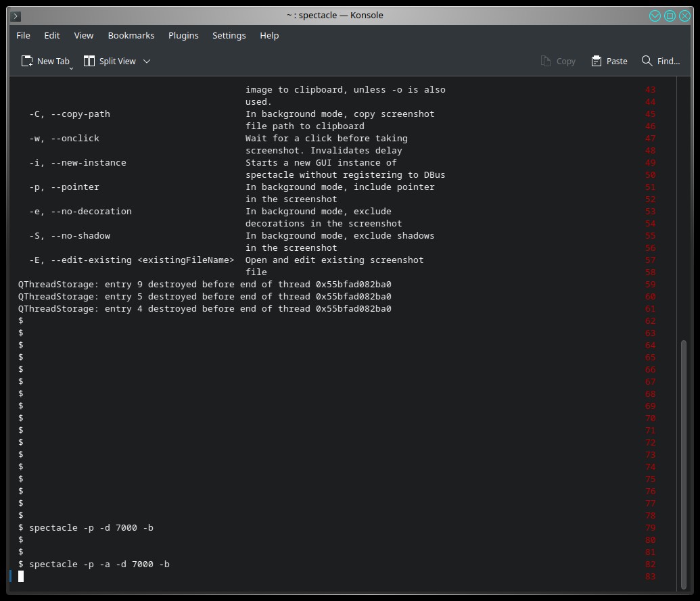Click the Copy button label
Viewport: 700px width, 601px height.
click(x=565, y=61)
